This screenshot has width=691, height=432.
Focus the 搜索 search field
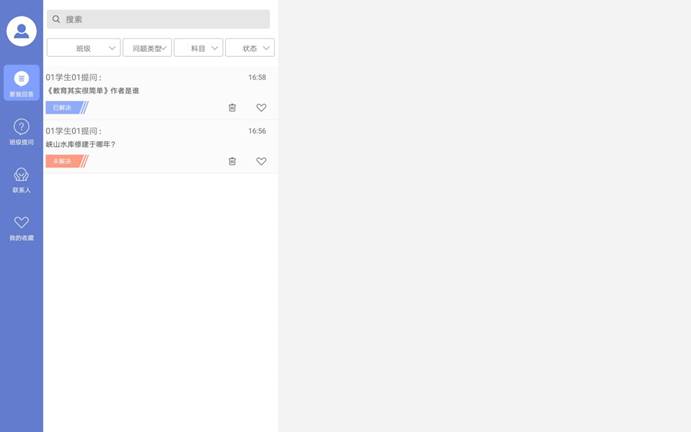pos(158,19)
